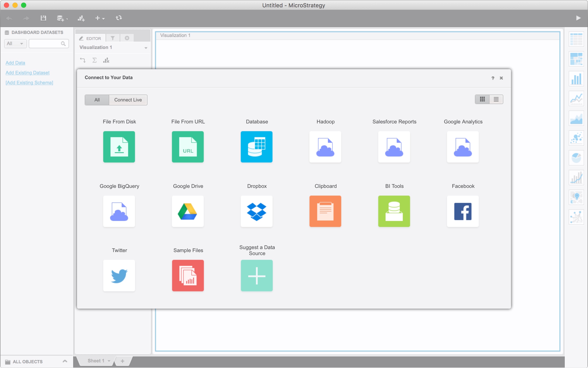This screenshot has height=368, width=588.
Task: Open the Sheet 1 tab dropdown
Action: click(x=109, y=361)
